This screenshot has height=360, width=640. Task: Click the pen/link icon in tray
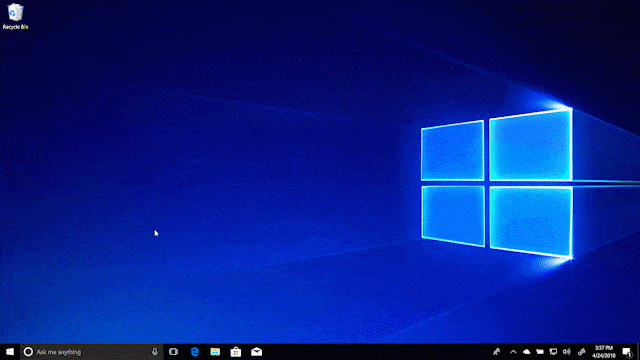[581, 352]
